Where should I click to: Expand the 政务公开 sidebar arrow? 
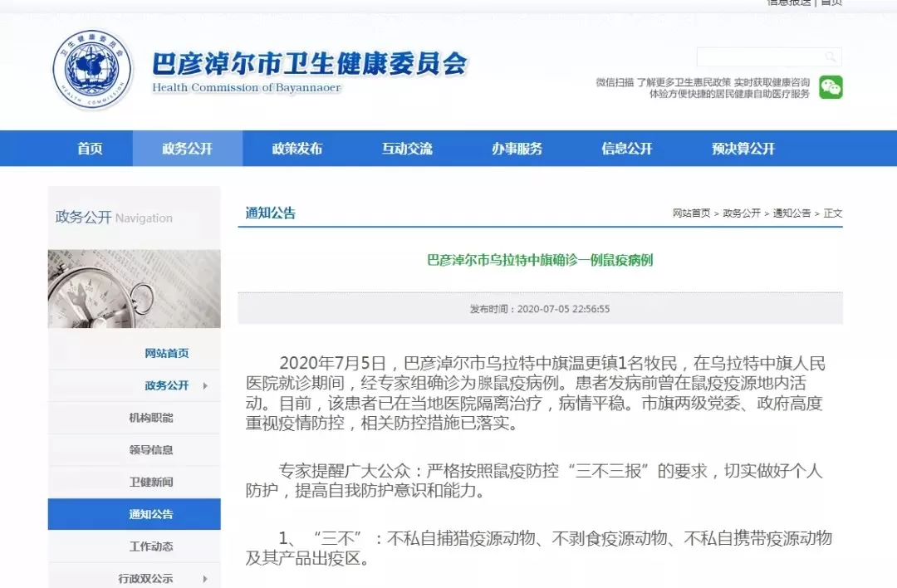(205, 386)
